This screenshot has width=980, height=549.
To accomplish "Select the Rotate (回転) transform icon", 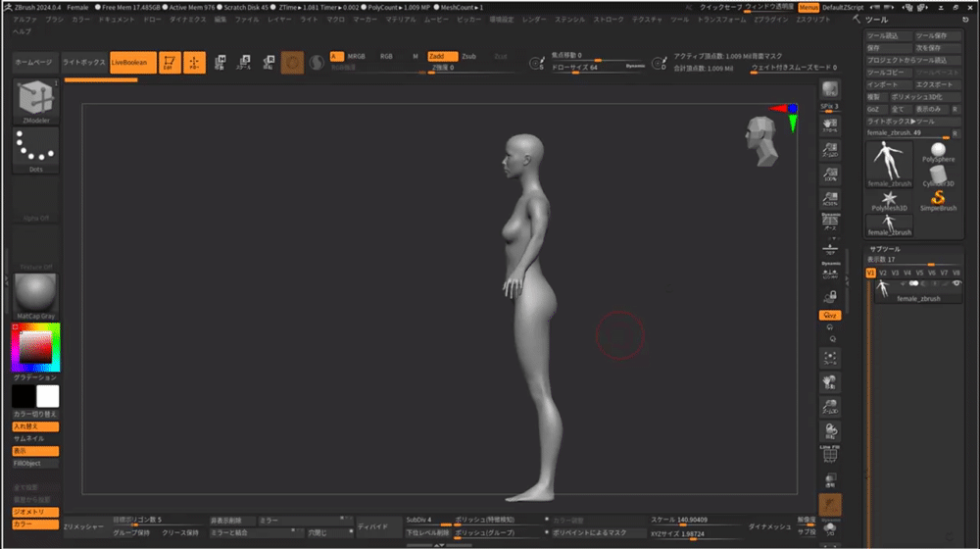I will click(x=269, y=63).
